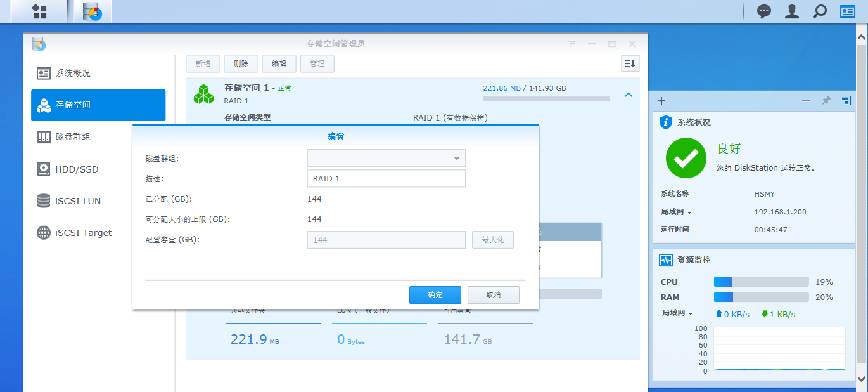Click the search magnifier icon
This screenshot has height=392, width=868.
[x=820, y=11]
